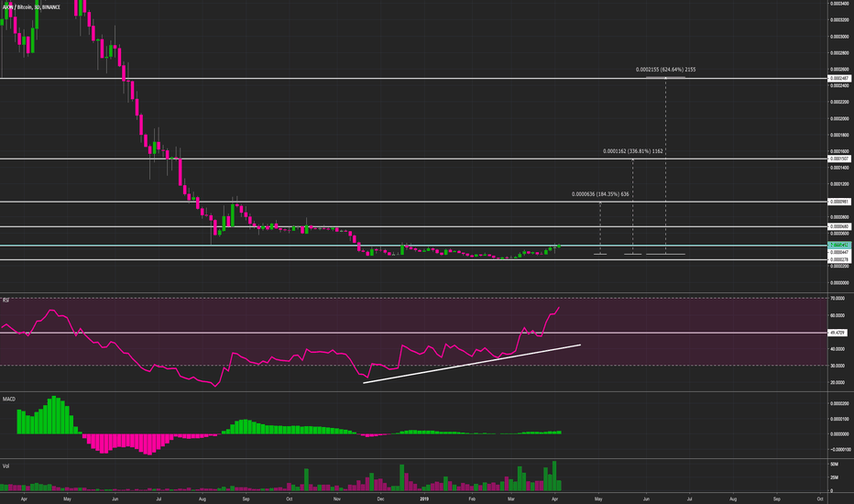This screenshot has width=854, height=504.
Task: Select the 184.35% measurement label
Action: point(600,194)
